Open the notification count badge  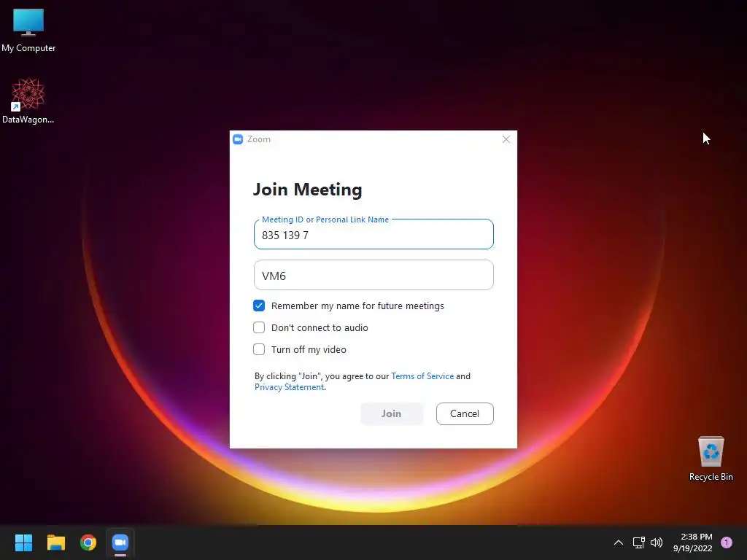(726, 542)
